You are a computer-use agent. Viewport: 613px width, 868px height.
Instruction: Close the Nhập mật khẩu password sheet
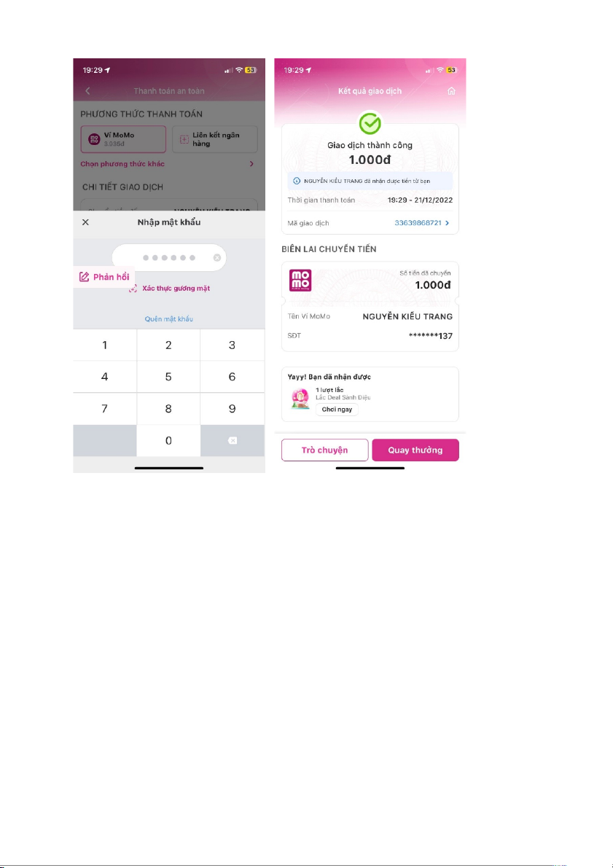pos(85,222)
